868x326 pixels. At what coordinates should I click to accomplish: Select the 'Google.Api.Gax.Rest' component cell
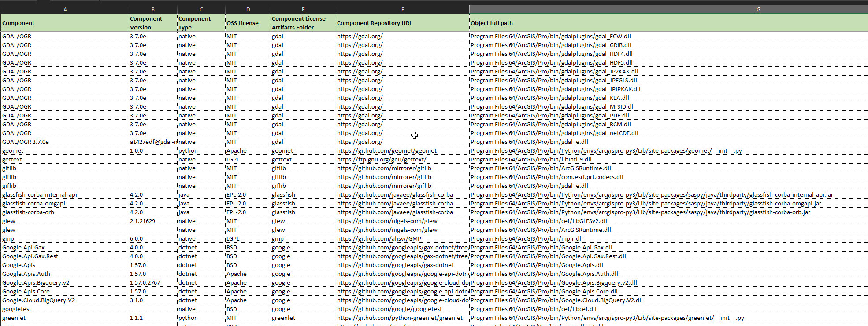pyautogui.click(x=65, y=256)
